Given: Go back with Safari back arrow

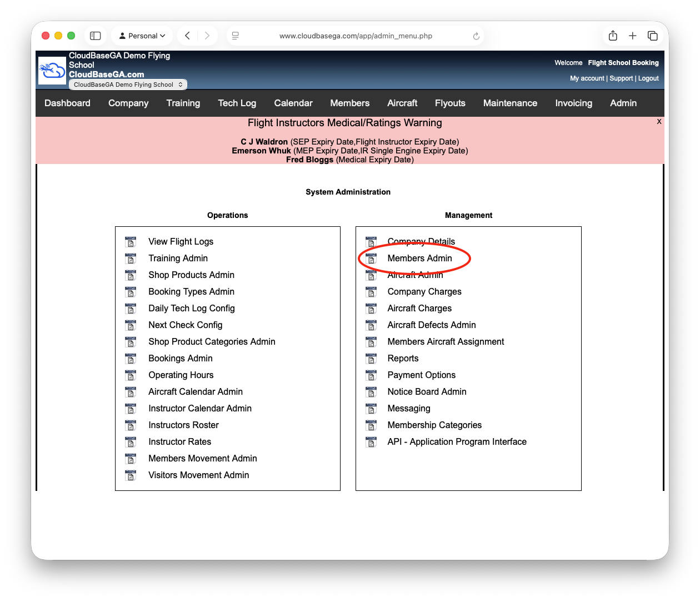Looking at the screenshot, I should tap(188, 36).
